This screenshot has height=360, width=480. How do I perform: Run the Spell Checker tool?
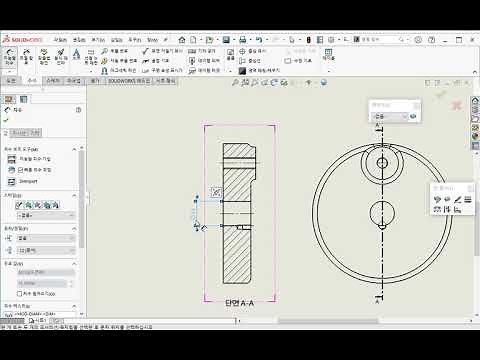coord(44,56)
